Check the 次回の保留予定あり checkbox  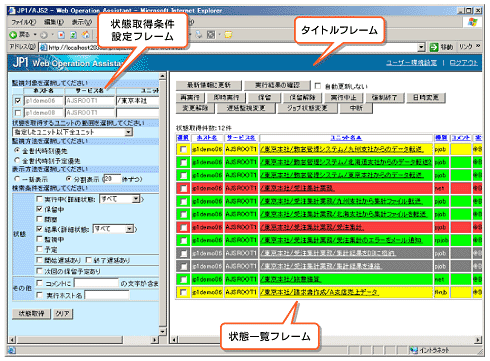39,271
